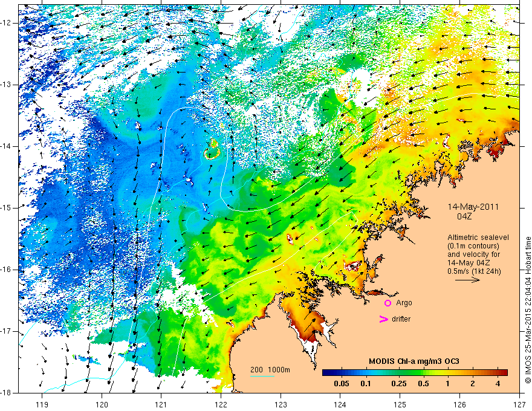The width and height of the screenshot is (532, 411).
Task: Click the longitude axis label '126'
Action: pos(459,404)
